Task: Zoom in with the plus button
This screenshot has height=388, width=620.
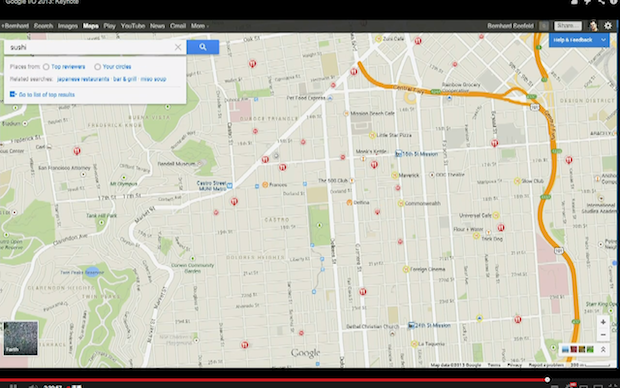Action: point(603,322)
